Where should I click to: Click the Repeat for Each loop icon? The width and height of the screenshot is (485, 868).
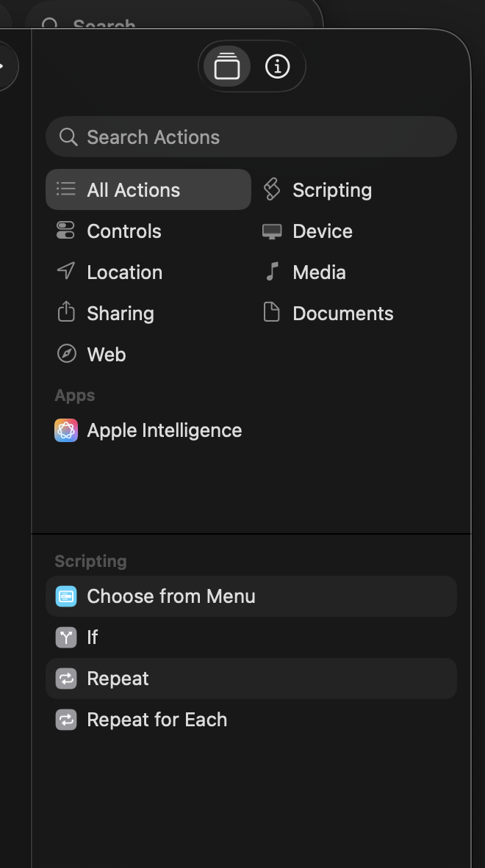[x=66, y=720]
